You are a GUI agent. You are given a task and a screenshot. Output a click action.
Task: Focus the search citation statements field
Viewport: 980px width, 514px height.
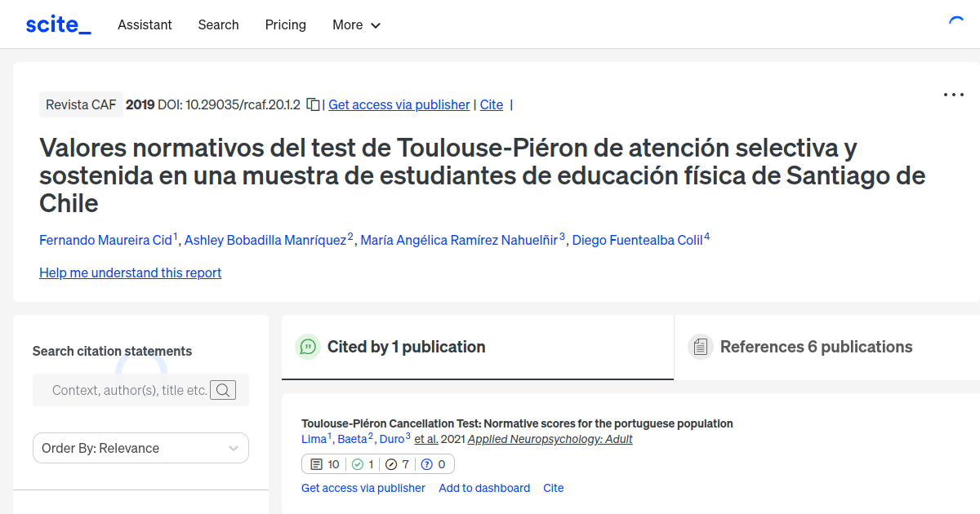(x=129, y=390)
